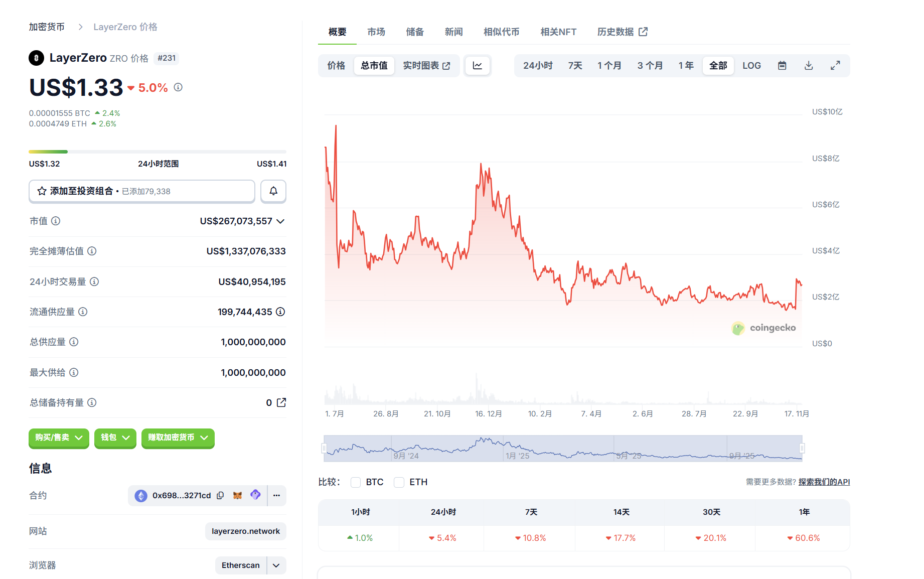Open the Etherscan explorer dropdown
Screen dimensions: 924x579
click(x=276, y=565)
